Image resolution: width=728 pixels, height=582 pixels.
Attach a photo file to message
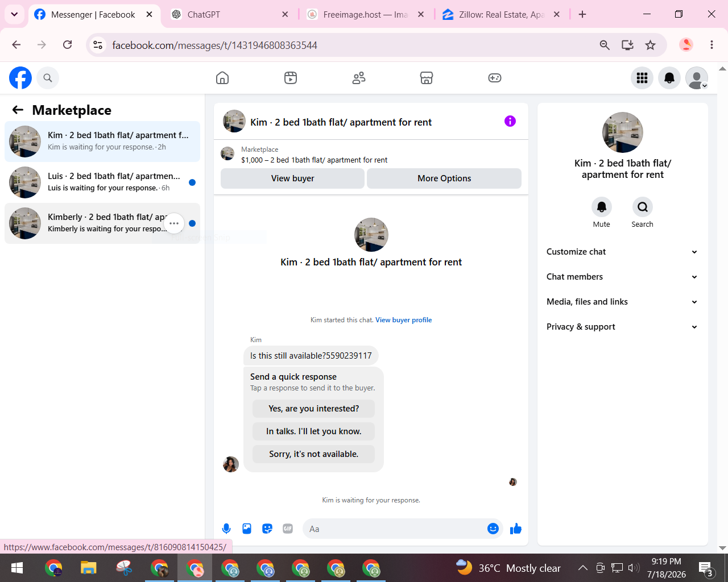[x=247, y=529]
